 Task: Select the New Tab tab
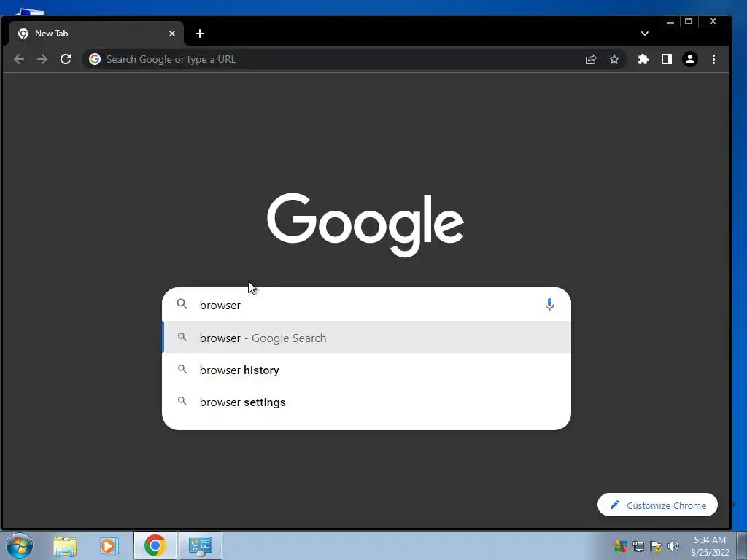click(96, 34)
